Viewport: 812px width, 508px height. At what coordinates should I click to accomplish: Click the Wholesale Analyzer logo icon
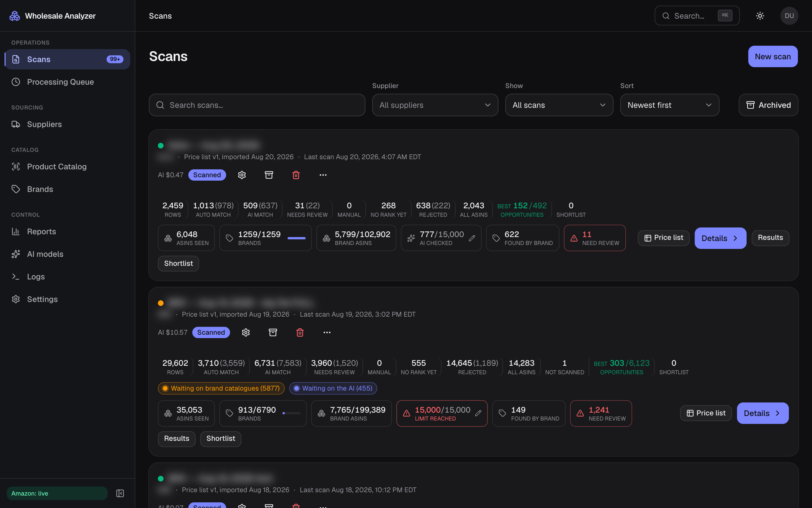click(14, 16)
